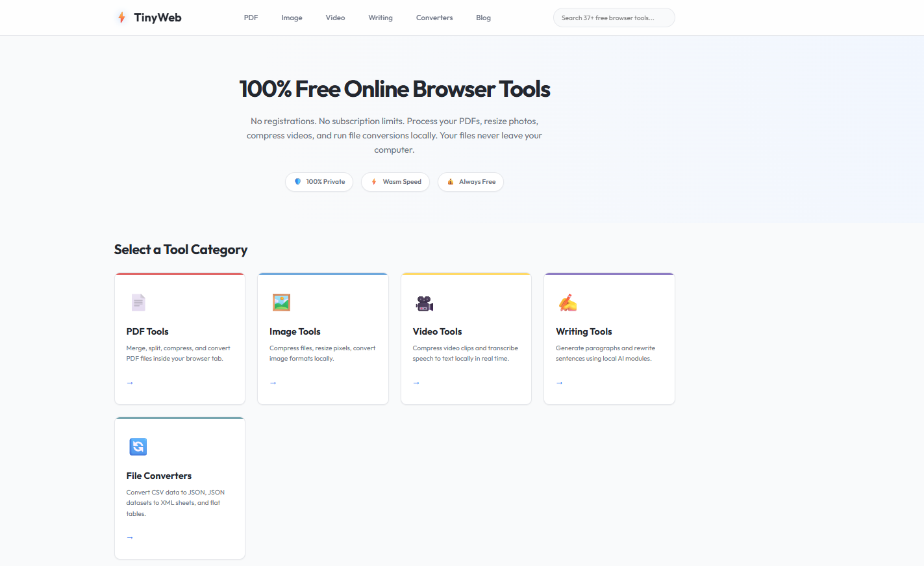Screen dimensions: 924x566
Task: Click the arrow in the Writing Tools card
Action: [560, 383]
